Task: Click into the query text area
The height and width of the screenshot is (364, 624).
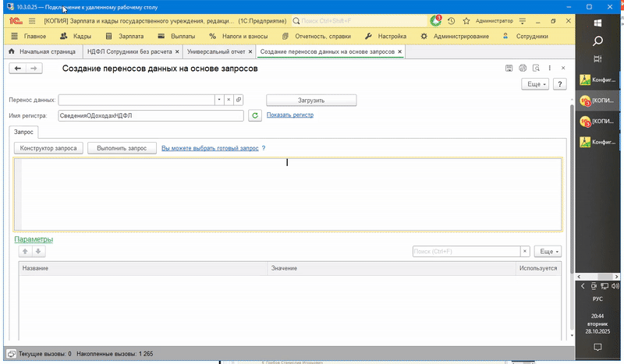Action: point(288,195)
